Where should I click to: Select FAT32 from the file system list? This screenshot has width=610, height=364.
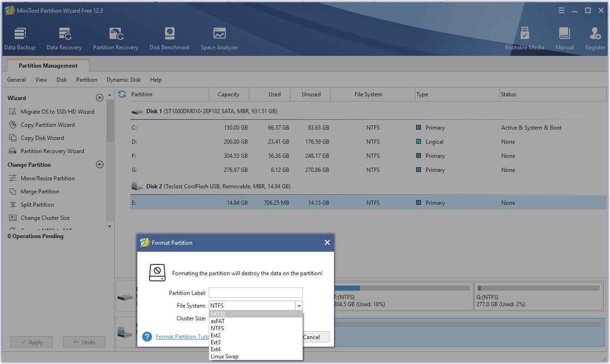click(256, 314)
